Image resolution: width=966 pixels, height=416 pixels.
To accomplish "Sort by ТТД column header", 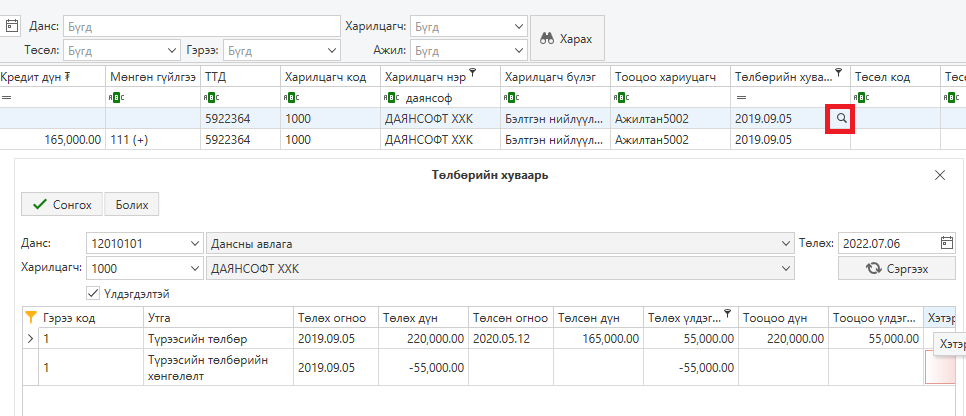I will tap(240, 77).
